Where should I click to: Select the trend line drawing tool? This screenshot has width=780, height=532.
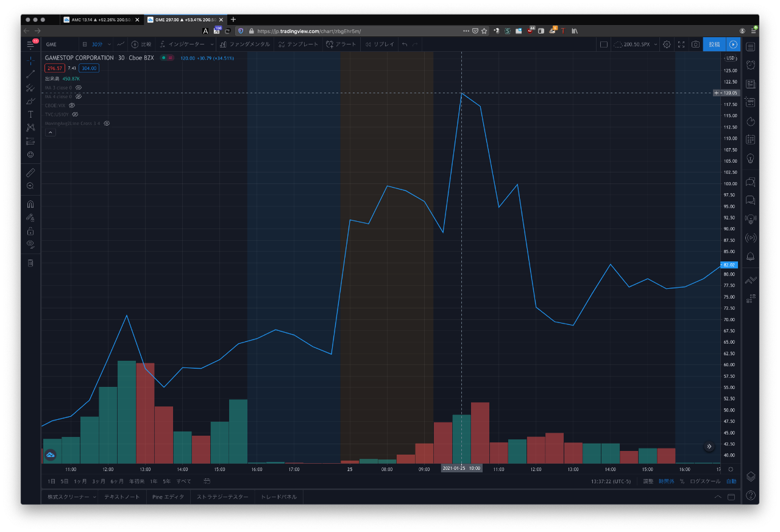30,74
